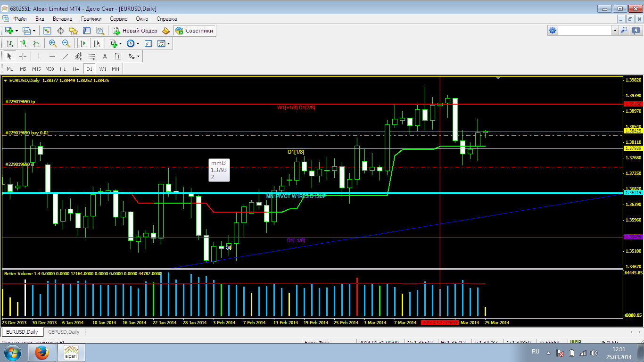Viewport: 644px width, 362px height.
Task: Click the Templates chart icon
Action: pos(161,43)
